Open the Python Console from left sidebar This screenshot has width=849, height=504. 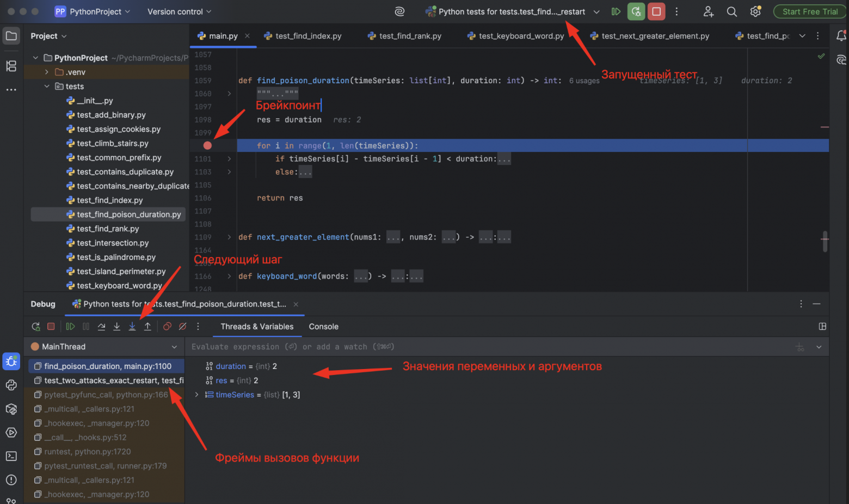[11, 385]
